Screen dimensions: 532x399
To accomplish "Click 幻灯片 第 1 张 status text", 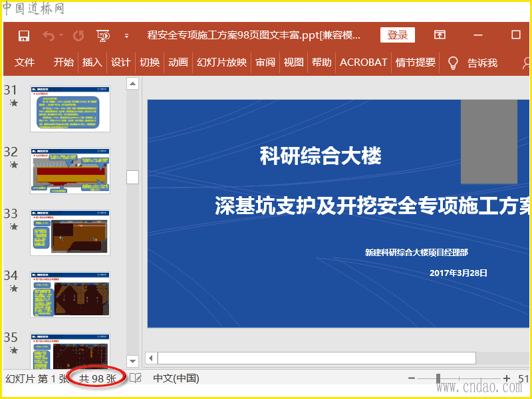I will (x=37, y=378).
